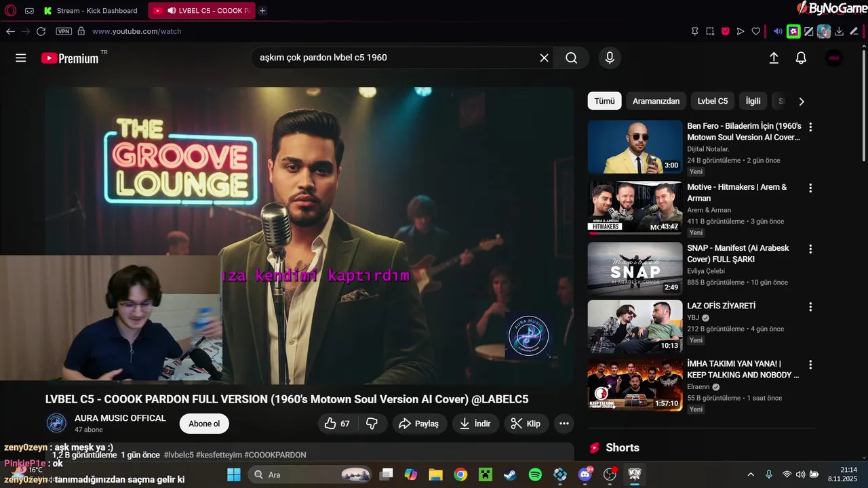Open the upload/create video icon
868x488 pixels.
pyautogui.click(x=774, y=58)
